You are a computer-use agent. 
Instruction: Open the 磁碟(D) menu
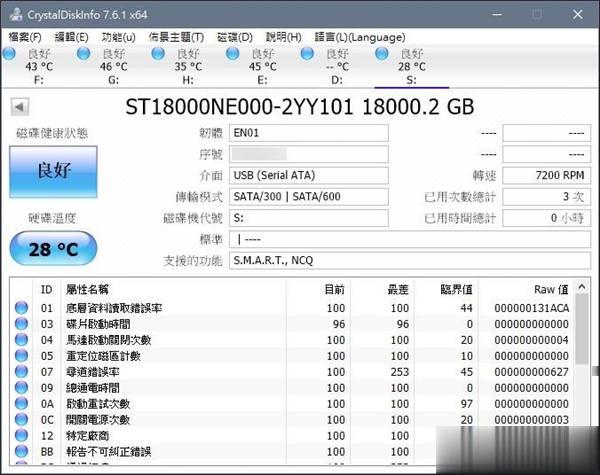pyautogui.click(x=235, y=37)
